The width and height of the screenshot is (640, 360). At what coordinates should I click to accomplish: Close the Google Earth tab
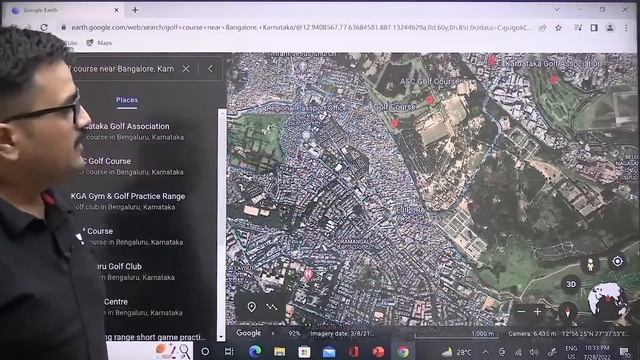pyautogui.click(x=116, y=10)
